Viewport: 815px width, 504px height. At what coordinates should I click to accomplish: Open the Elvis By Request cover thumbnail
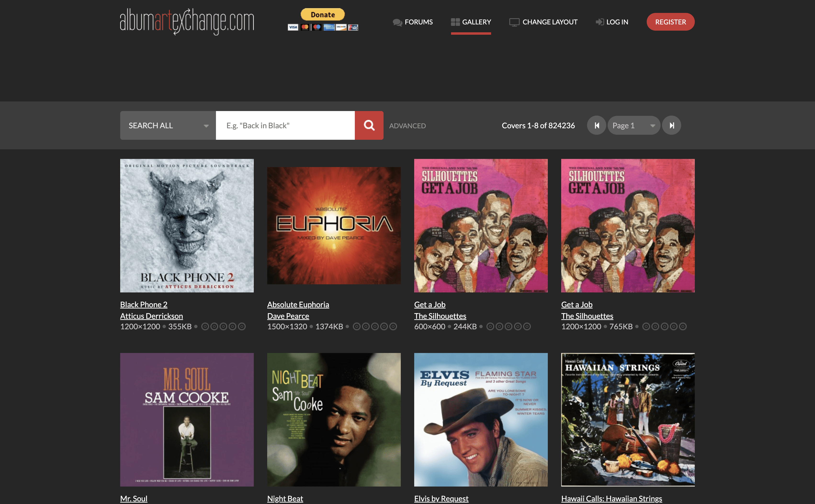(481, 419)
